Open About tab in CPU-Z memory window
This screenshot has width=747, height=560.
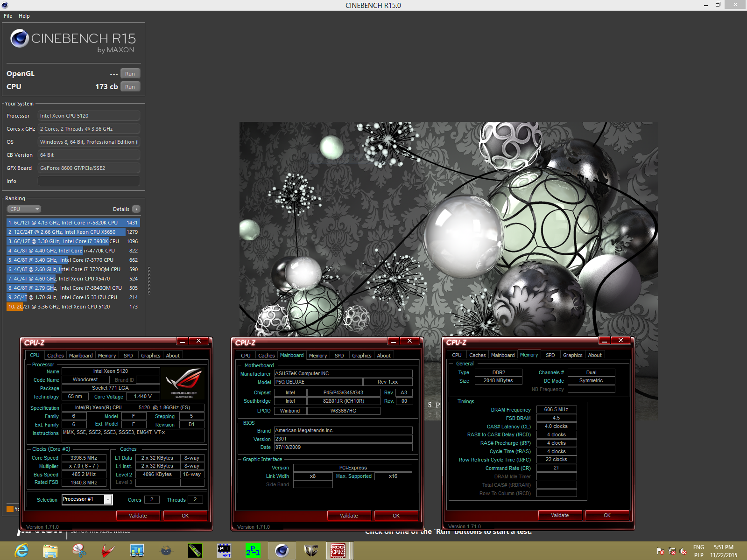595,355
